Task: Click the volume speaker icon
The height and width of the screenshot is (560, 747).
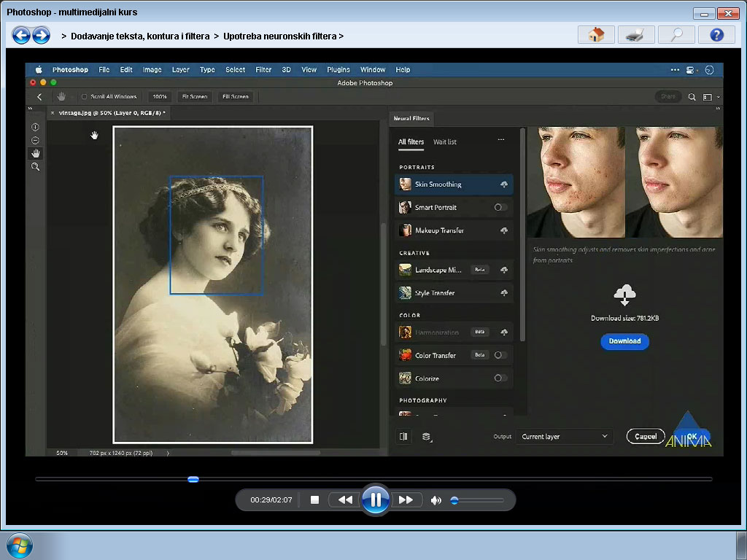Action: [436, 500]
